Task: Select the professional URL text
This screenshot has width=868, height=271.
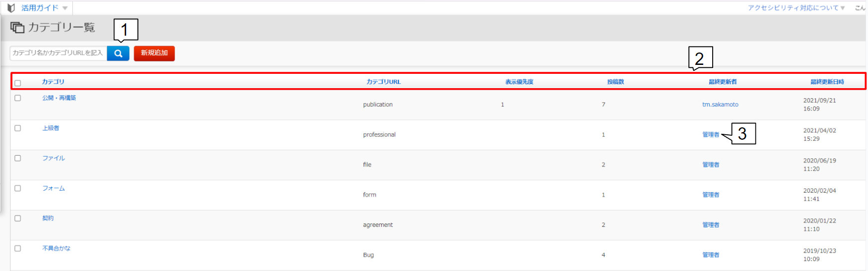Action: (379, 135)
